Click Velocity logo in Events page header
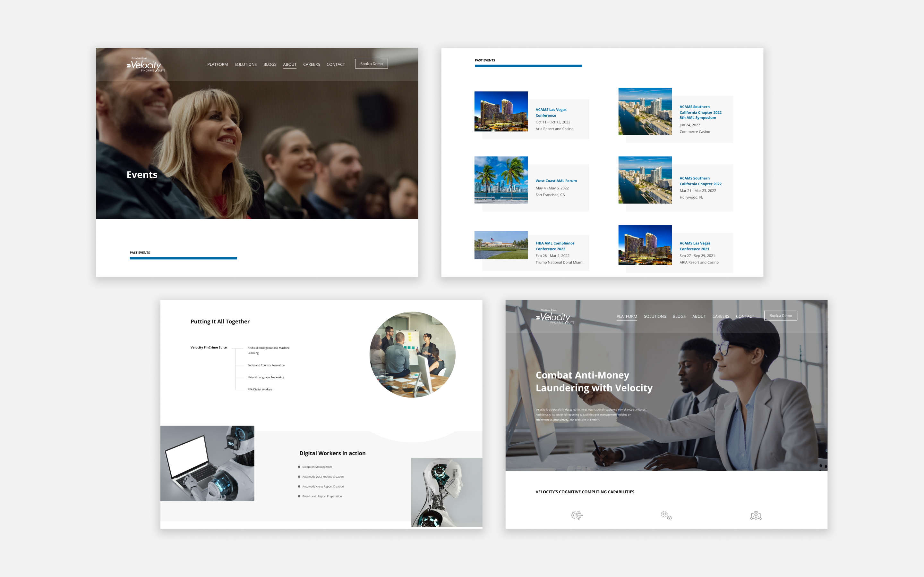924x577 pixels. (x=146, y=65)
